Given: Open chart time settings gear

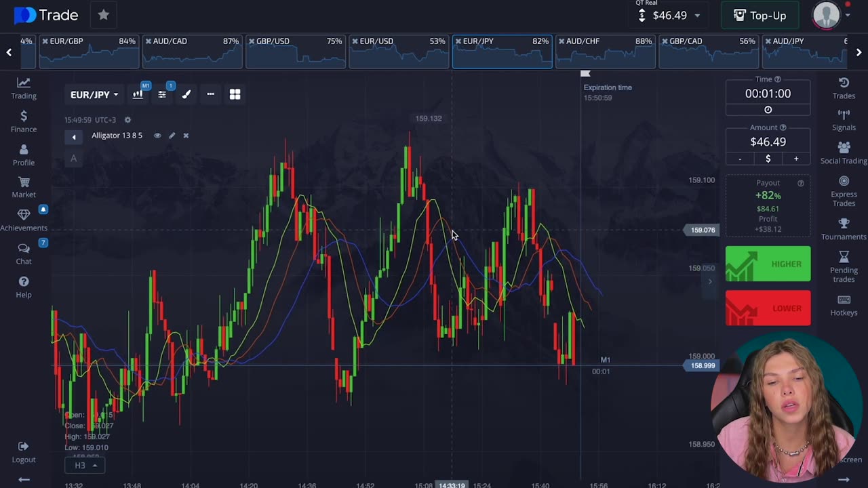Looking at the screenshot, I should (127, 120).
